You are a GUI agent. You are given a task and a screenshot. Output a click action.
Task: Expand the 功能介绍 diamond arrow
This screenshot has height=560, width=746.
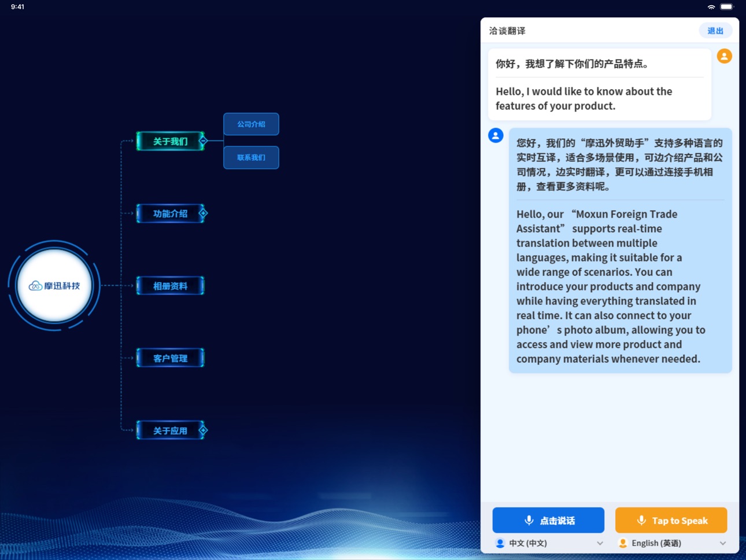pyautogui.click(x=203, y=213)
